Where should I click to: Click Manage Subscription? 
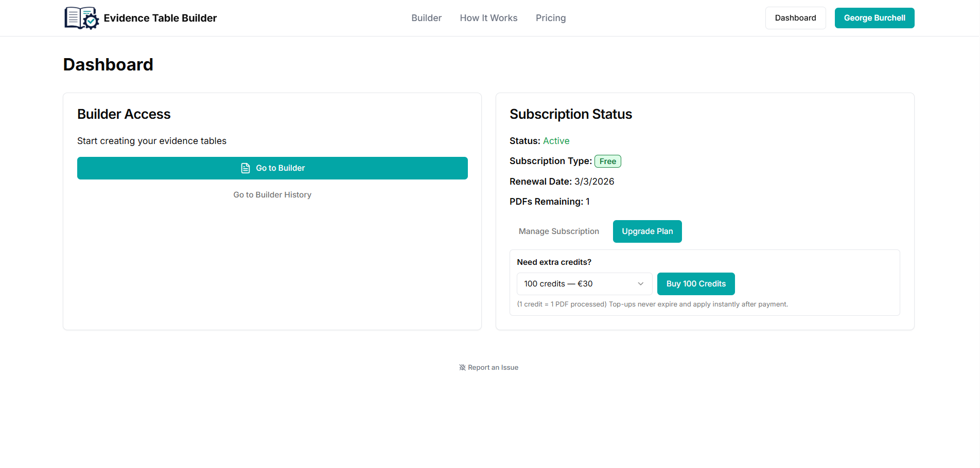[x=558, y=231]
